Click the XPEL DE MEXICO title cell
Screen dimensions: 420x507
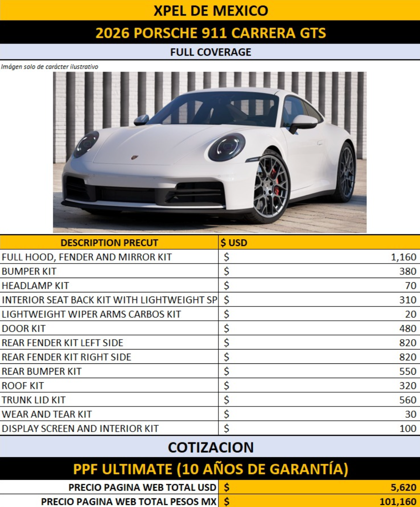210,10
